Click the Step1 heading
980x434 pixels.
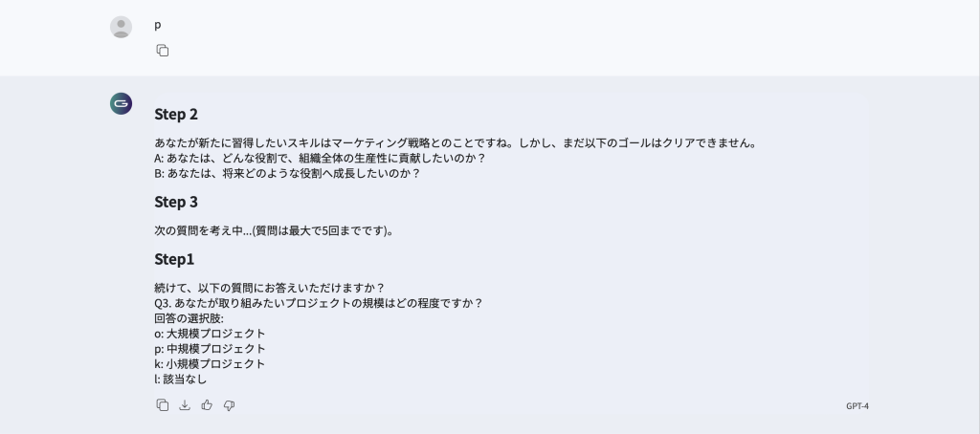[174, 259]
